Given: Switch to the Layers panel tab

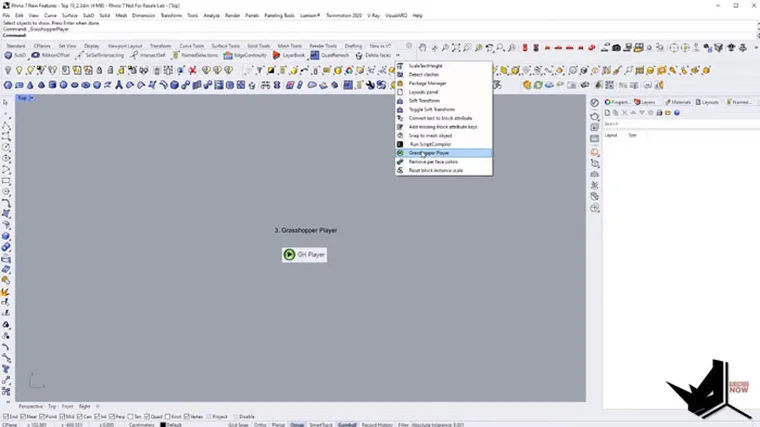Looking at the screenshot, I should (644, 102).
